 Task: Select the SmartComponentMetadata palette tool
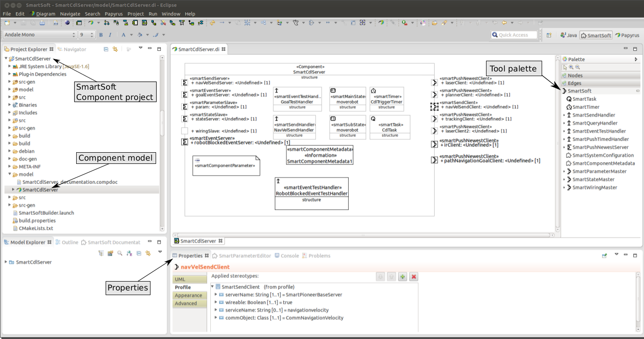600,163
